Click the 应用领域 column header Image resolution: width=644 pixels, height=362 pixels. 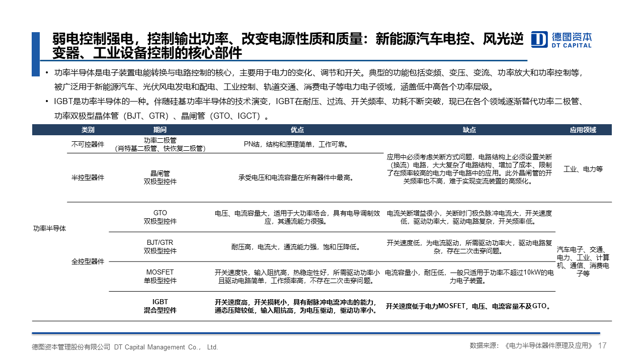tap(583, 130)
